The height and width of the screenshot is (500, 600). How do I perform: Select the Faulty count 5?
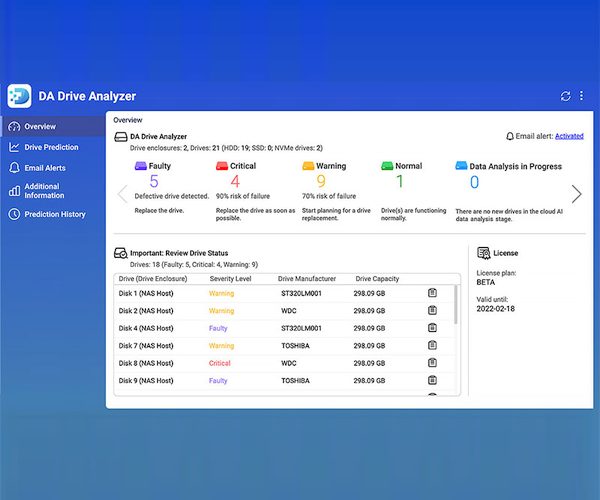coord(154,181)
